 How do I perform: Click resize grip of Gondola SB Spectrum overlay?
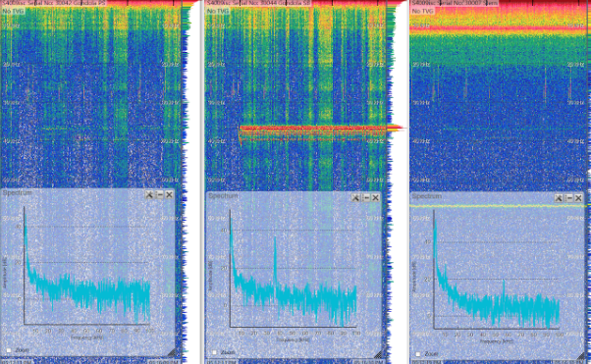377,354
